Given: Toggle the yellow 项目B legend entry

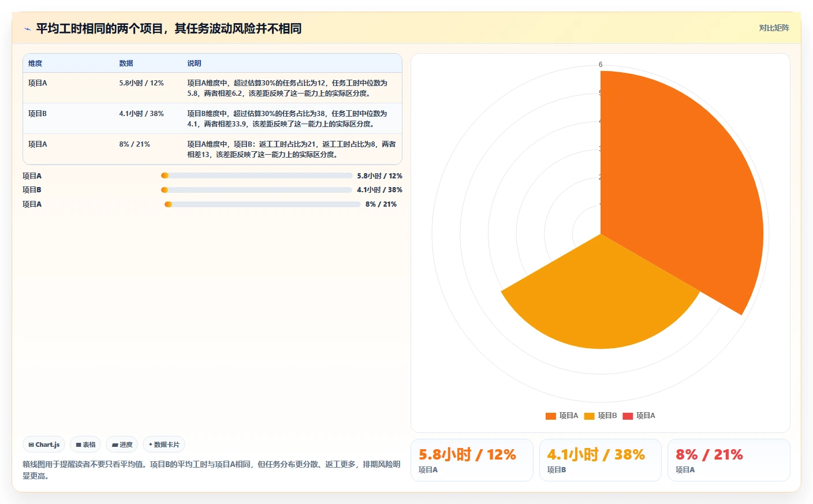Looking at the screenshot, I should (601, 416).
